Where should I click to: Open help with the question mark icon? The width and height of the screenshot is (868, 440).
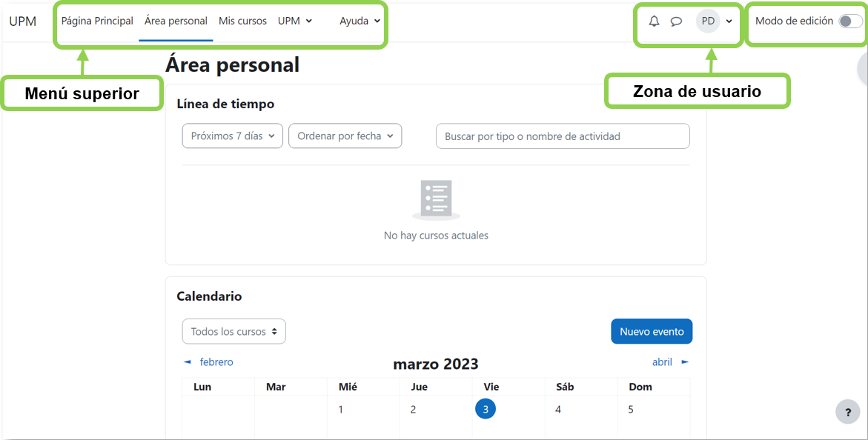point(847,411)
